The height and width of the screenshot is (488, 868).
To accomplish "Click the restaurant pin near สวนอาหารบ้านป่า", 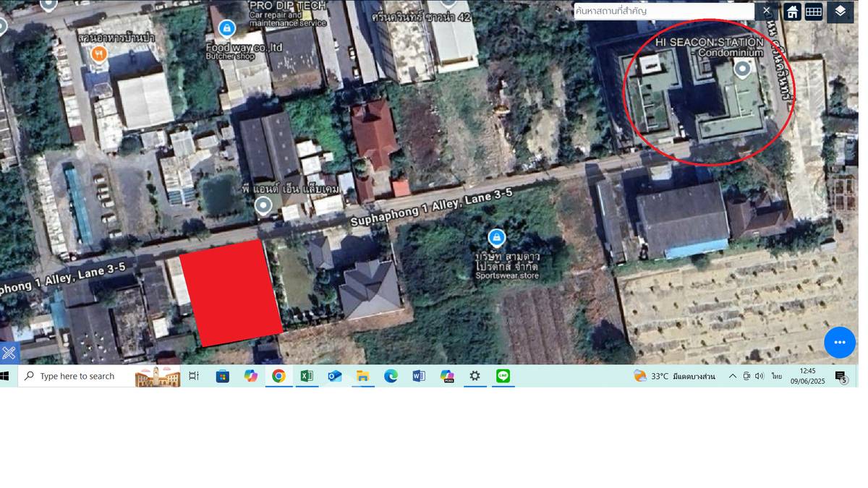I will 99,54.
